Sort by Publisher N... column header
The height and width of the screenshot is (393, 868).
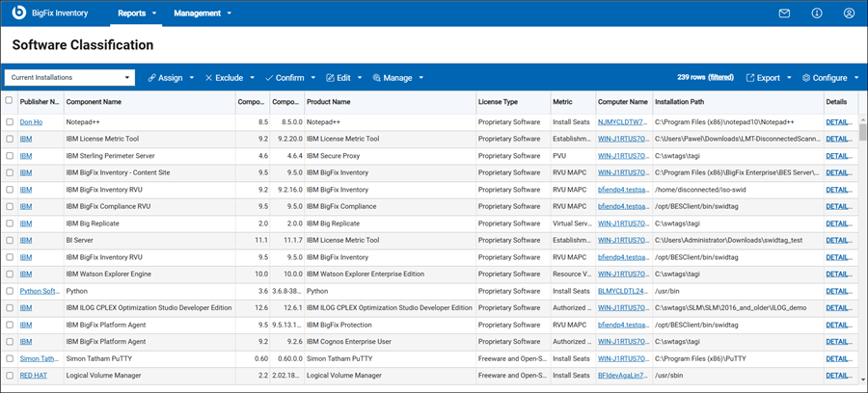[x=40, y=102]
